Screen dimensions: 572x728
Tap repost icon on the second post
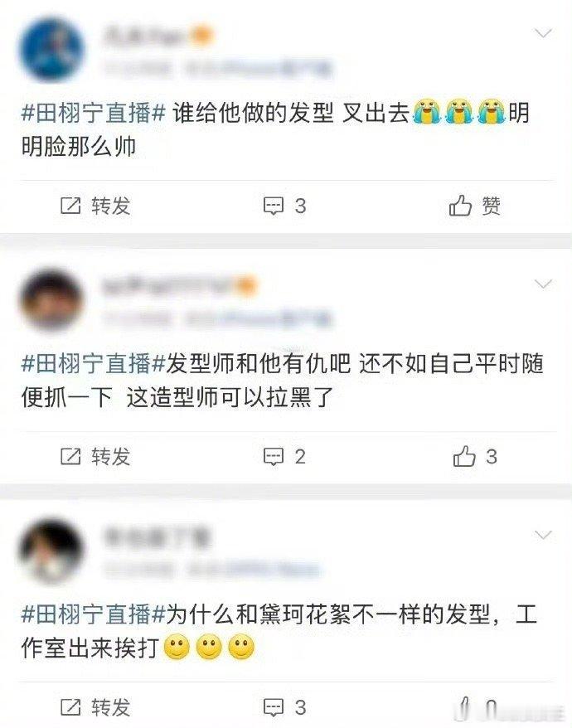tap(70, 456)
